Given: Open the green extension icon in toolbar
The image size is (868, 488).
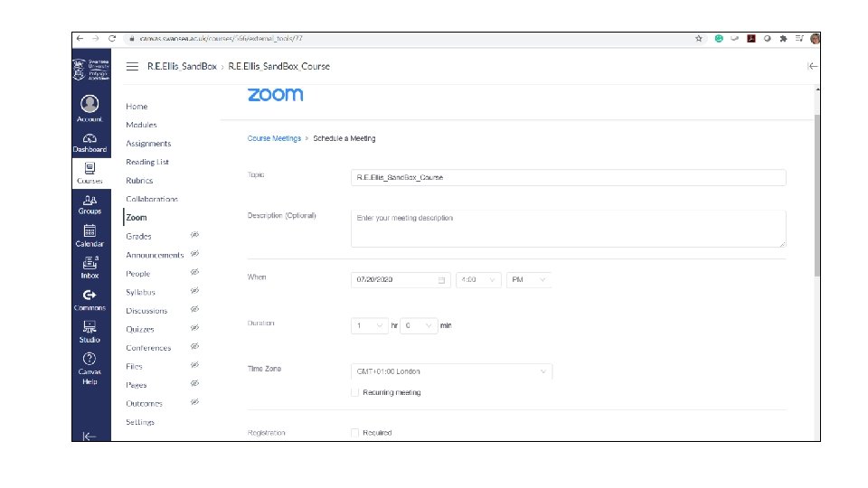Looking at the screenshot, I should [719, 38].
